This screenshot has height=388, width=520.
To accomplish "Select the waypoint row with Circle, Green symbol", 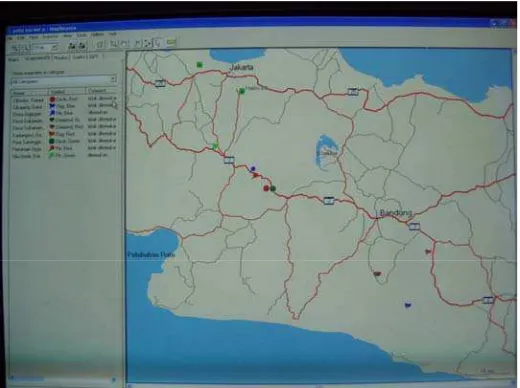I will pyautogui.click(x=64, y=141).
